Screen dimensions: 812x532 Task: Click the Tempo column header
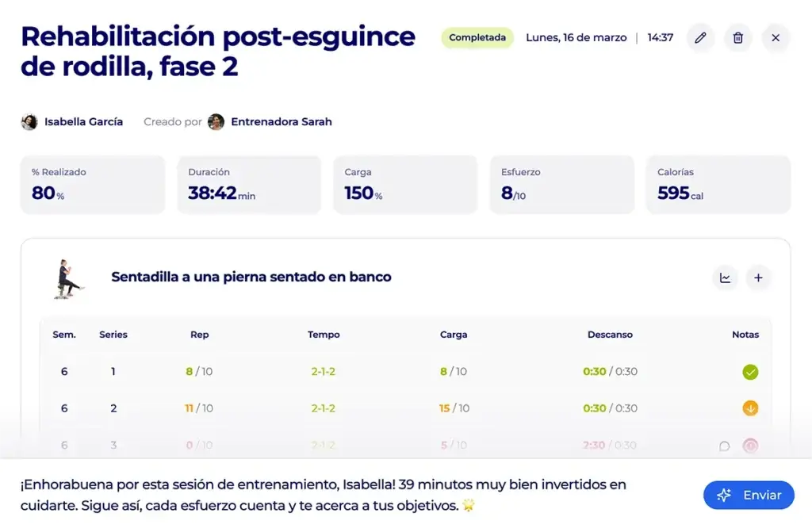[x=324, y=335]
